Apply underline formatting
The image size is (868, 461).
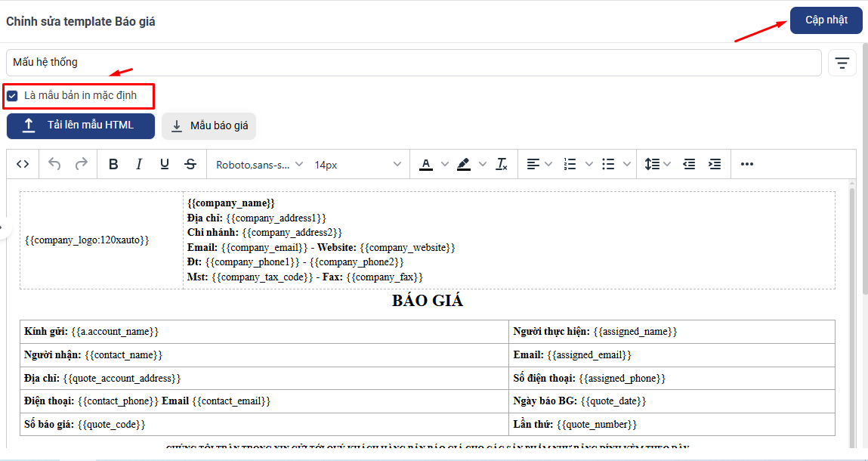coord(165,164)
